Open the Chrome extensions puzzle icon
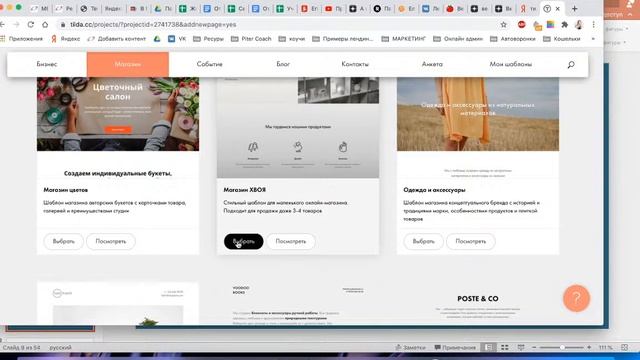Screen dimensions: 640x360 click(x=564, y=24)
